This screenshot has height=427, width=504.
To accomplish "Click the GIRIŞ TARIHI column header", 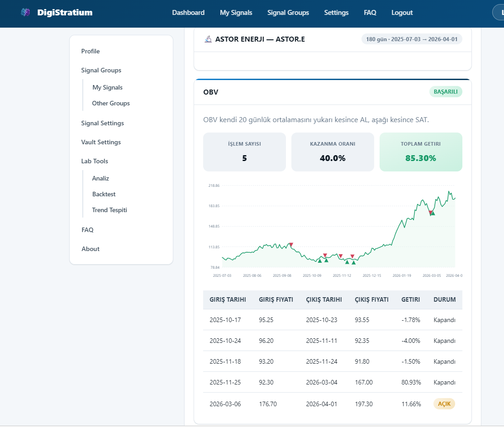I will tap(228, 299).
